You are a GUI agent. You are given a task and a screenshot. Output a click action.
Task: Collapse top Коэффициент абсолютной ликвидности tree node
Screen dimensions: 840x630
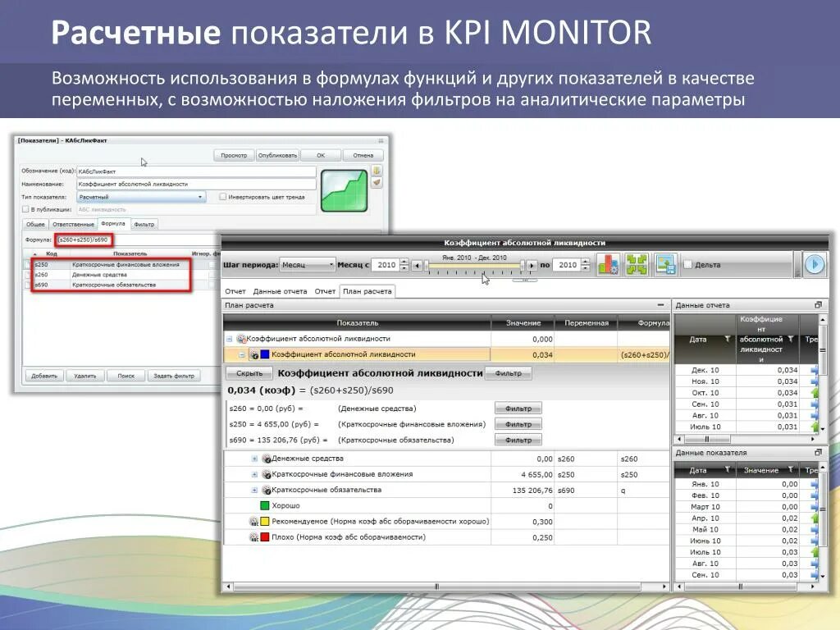230,339
